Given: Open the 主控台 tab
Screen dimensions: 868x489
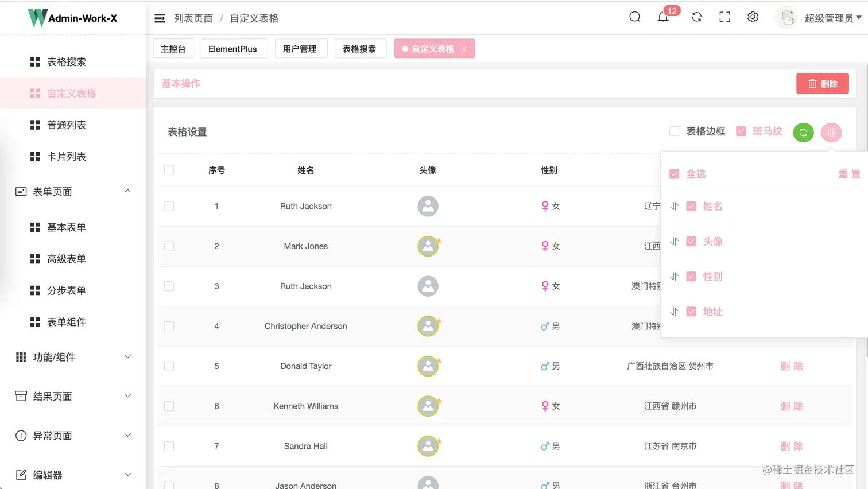Looking at the screenshot, I should tap(173, 48).
